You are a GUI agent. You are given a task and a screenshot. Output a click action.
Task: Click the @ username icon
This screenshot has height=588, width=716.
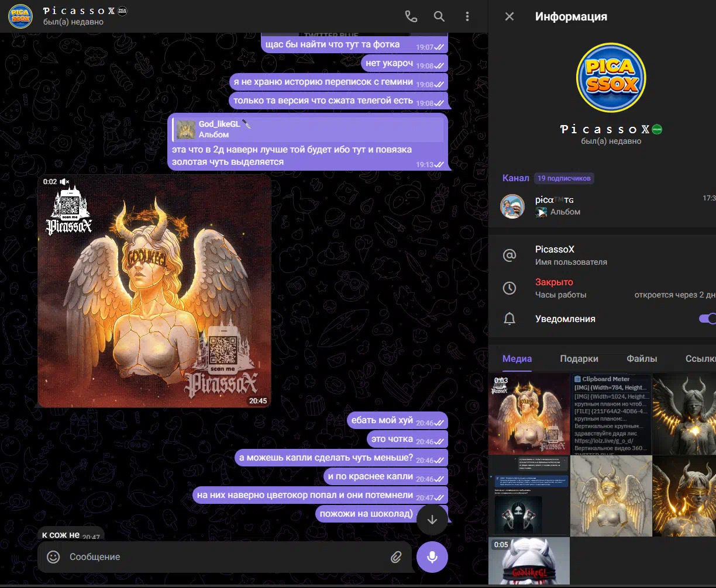point(510,255)
